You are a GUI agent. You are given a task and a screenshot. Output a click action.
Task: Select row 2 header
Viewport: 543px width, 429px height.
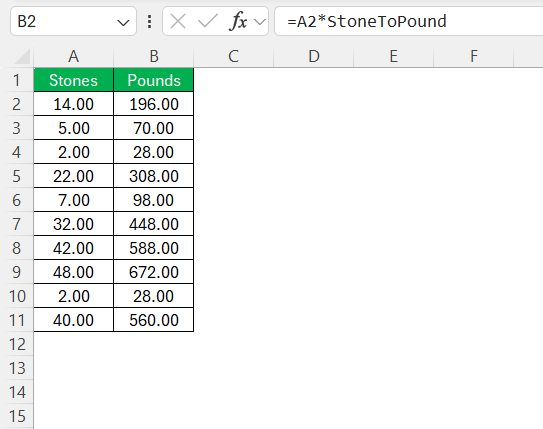(17, 104)
